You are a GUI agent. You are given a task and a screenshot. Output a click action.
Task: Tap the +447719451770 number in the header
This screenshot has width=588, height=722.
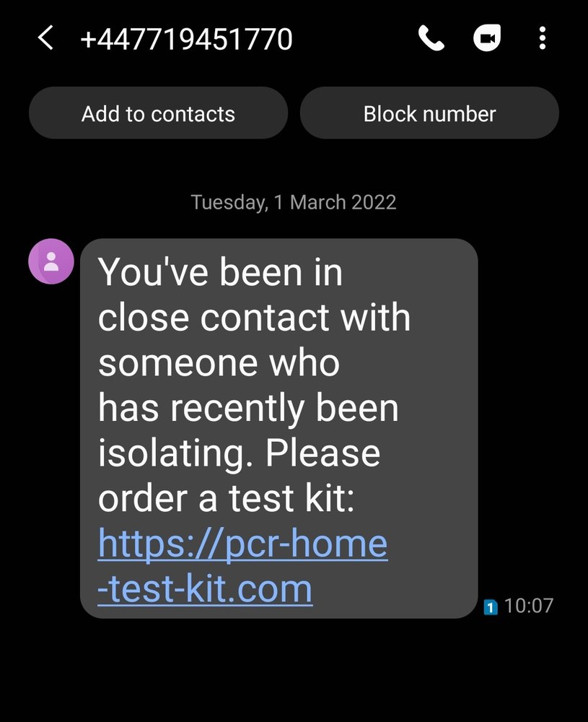(x=186, y=39)
